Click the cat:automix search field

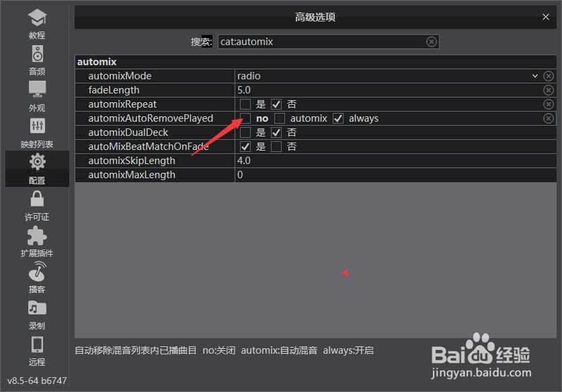pos(328,42)
